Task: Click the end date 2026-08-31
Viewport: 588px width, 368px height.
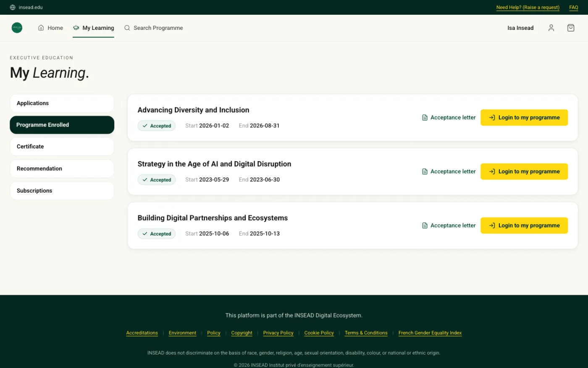Action: [x=265, y=126]
